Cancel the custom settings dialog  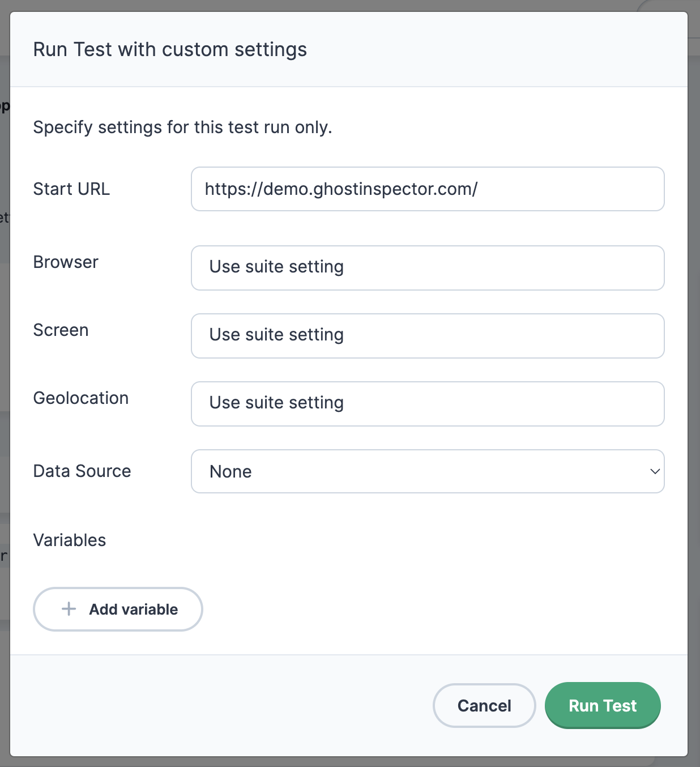(484, 705)
